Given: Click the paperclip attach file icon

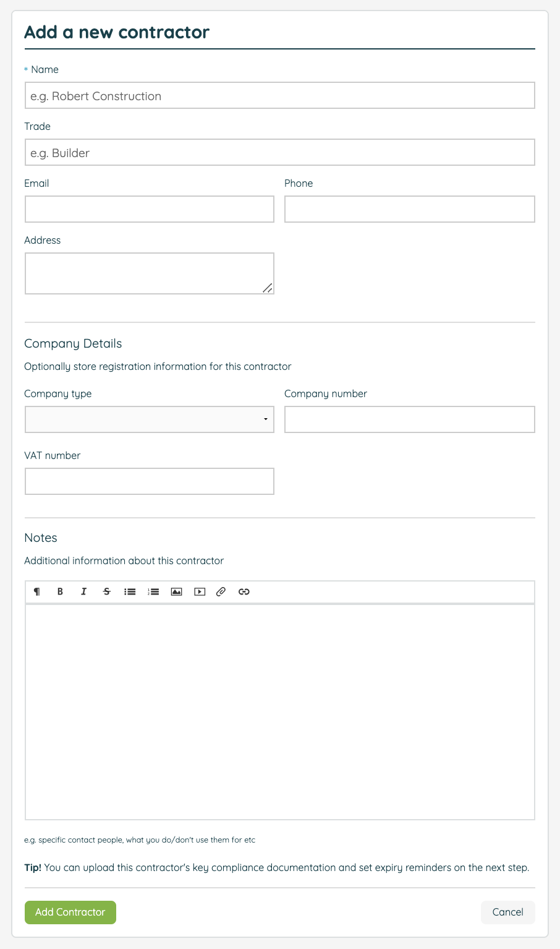Looking at the screenshot, I should click(221, 591).
